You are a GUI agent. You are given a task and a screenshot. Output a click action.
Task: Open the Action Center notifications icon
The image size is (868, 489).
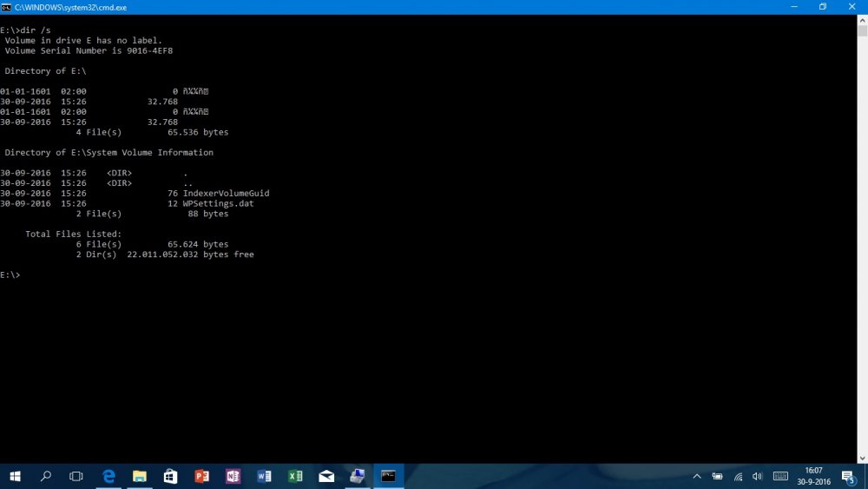tap(849, 476)
